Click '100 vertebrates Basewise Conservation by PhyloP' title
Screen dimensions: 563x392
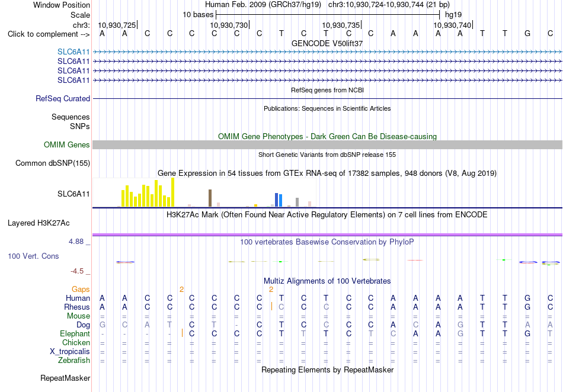(x=327, y=242)
